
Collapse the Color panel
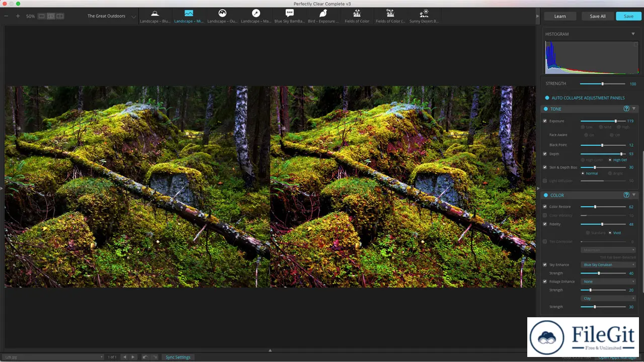[634, 195]
